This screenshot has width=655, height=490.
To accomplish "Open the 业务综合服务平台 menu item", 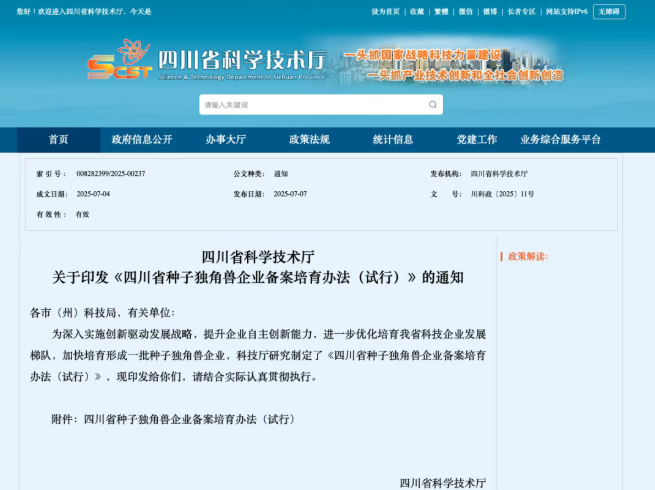I will tap(561, 140).
